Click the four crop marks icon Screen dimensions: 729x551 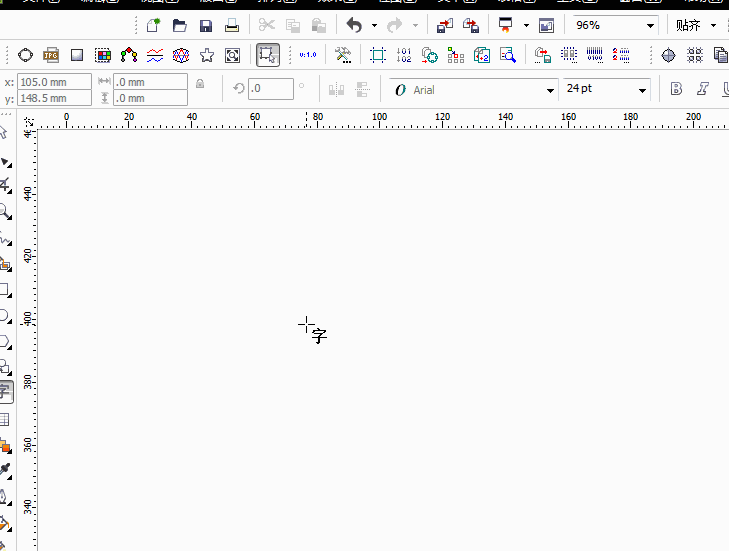(x=695, y=55)
